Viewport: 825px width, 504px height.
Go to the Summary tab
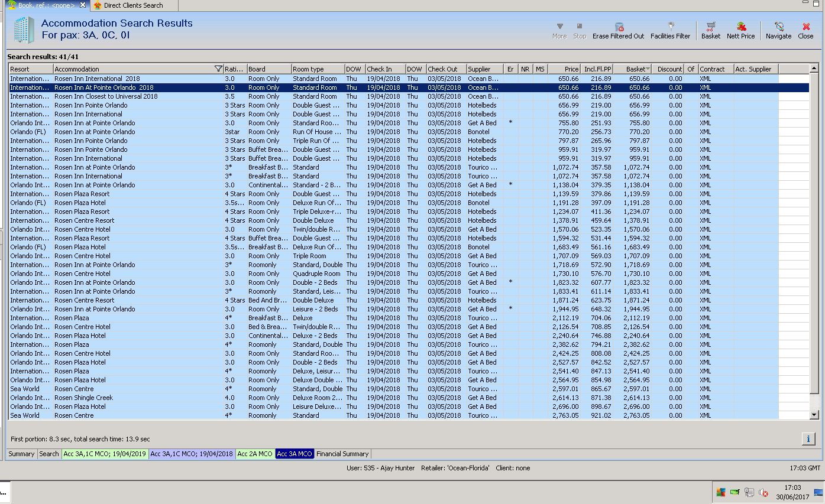[21, 454]
